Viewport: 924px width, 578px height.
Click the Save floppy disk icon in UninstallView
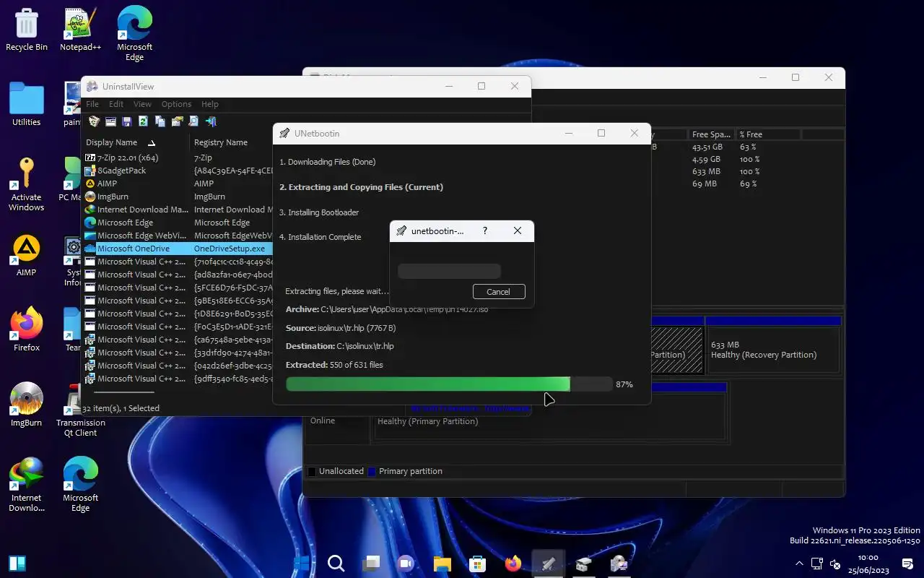(127, 121)
